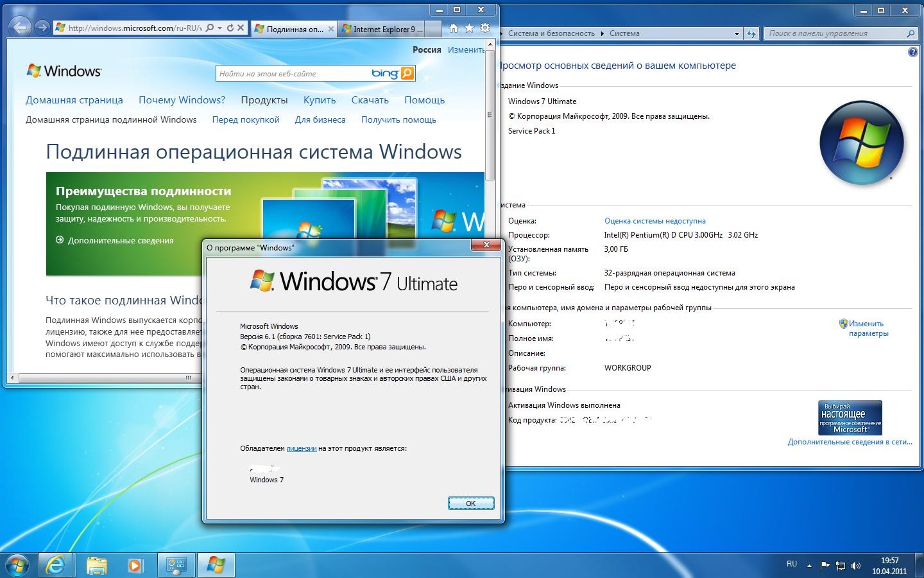
Task: Click the Windows logo on the webpage
Action: click(x=64, y=71)
